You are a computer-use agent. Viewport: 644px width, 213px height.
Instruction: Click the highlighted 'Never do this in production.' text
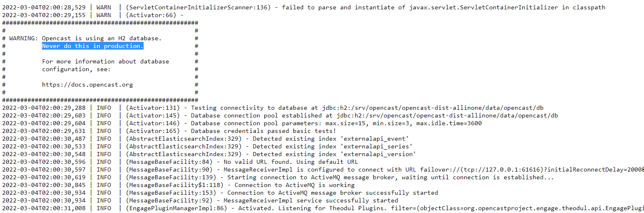(93, 46)
